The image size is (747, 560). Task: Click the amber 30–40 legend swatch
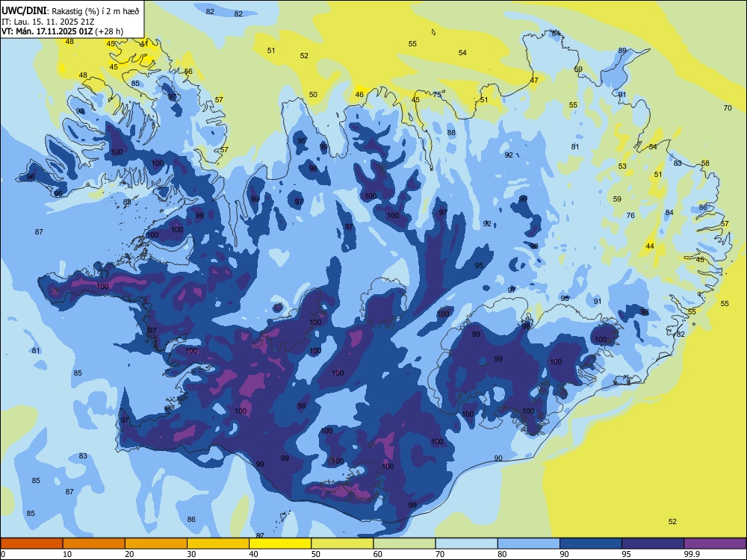click(x=218, y=544)
